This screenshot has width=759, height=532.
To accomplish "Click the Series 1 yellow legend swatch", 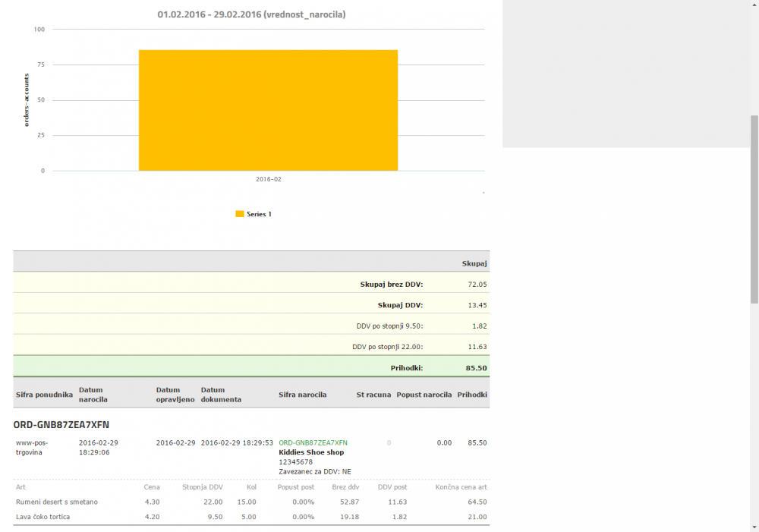I will pos(240,214).
